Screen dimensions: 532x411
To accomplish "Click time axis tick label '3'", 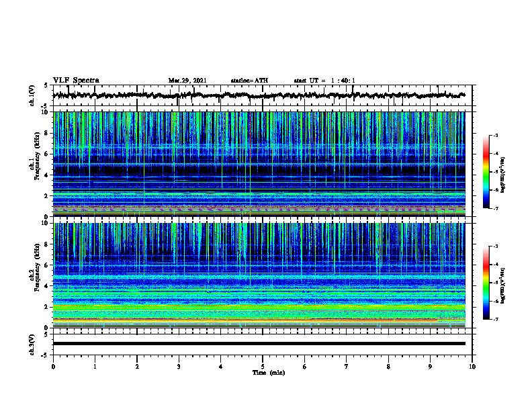I will [x=179, y=367].
